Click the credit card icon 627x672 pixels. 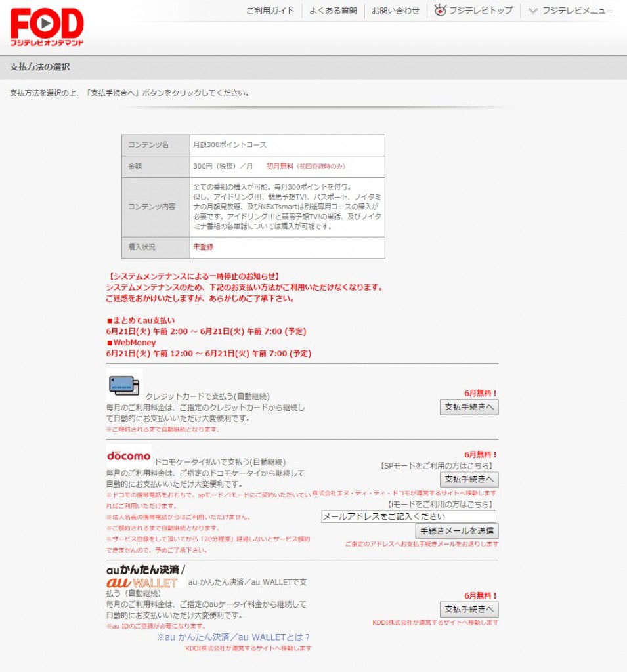click(x=124, y=385)
